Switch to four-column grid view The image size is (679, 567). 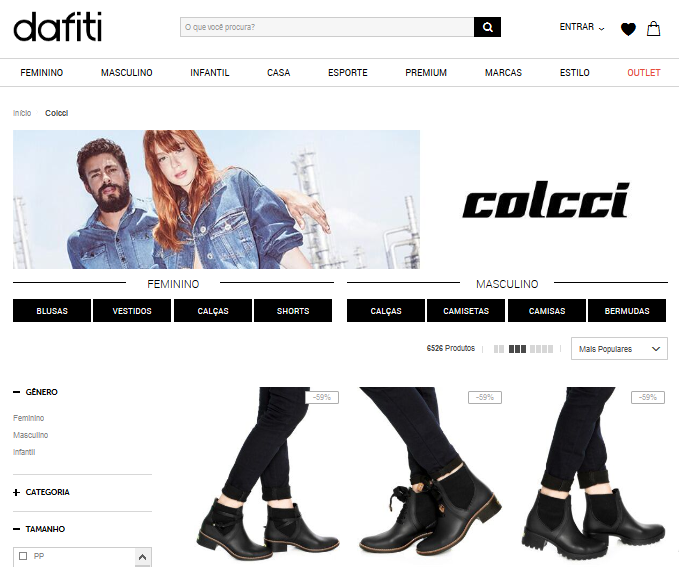[x=541, y=349]
